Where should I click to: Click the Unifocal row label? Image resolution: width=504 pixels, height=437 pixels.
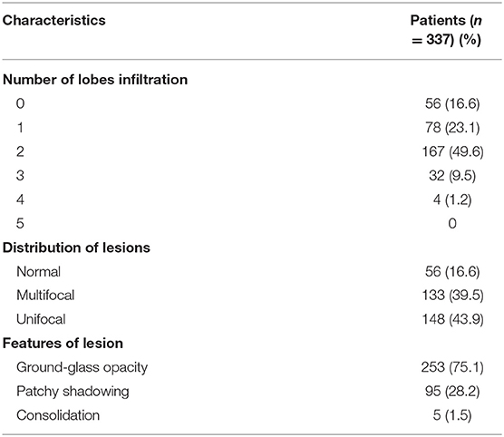41,319
